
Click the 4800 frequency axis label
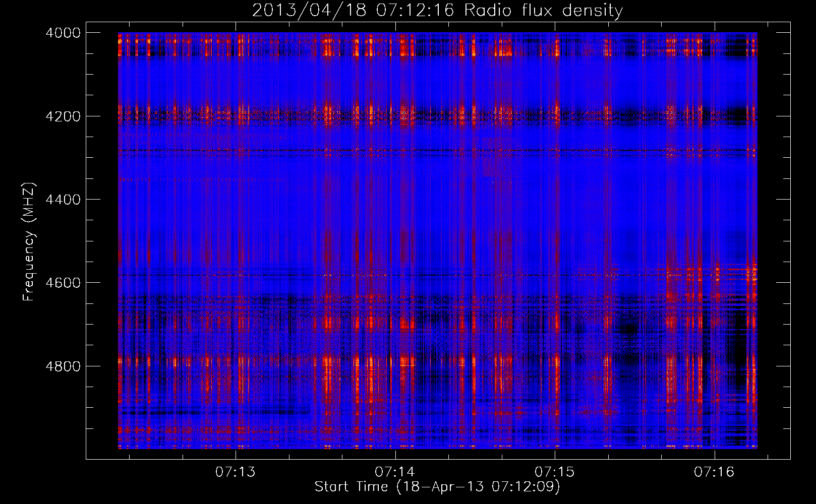[x=63, y=366]
